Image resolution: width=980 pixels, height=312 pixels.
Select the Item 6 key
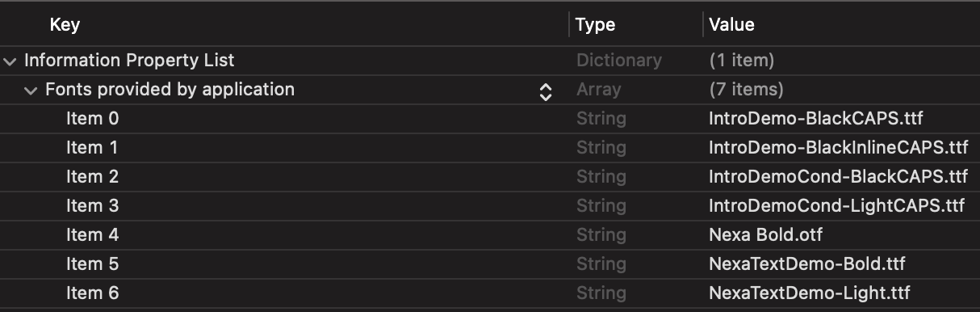tap(92, 293)
